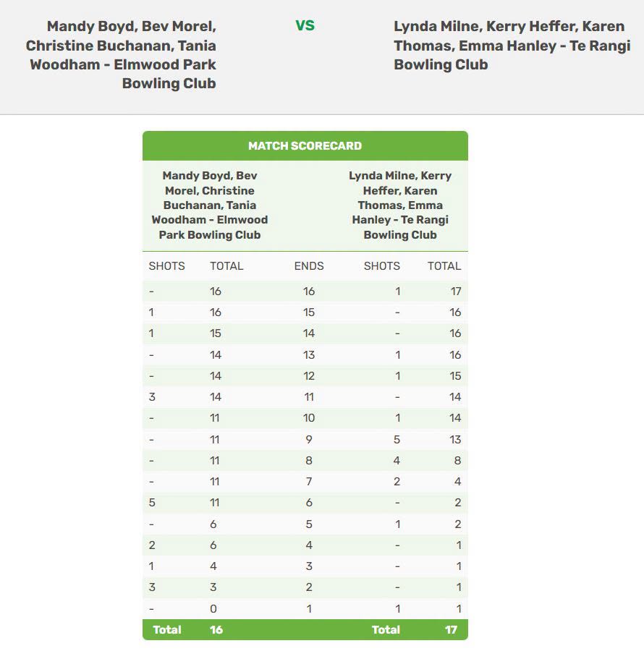Click the left TOTAL column header
This screenshot has height=651, width=644.
click(x=226, y=265)
